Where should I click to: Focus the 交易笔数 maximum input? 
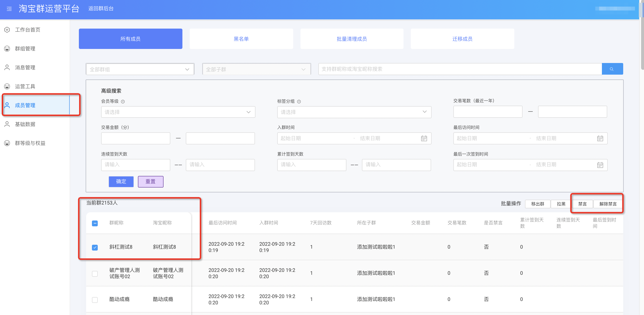(572, 112)
